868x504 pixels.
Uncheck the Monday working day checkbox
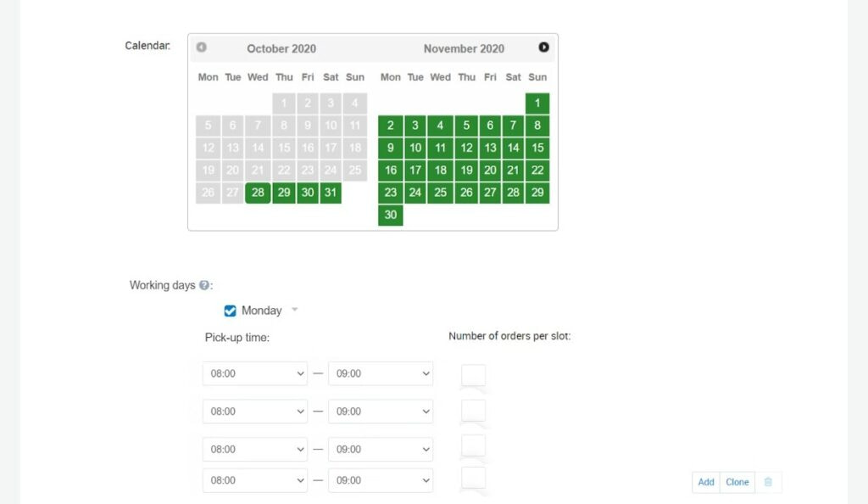pyautogui.click(x=231, y=311)
